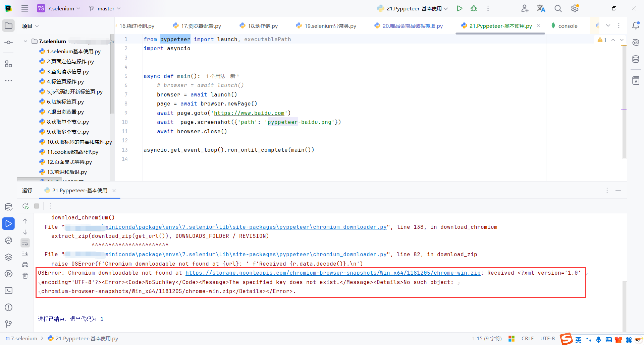The height and width of the screenshot is (345, 644).
Task: Close the 21.Pyppeteer run tab
Action: click(x=114, y=191)
